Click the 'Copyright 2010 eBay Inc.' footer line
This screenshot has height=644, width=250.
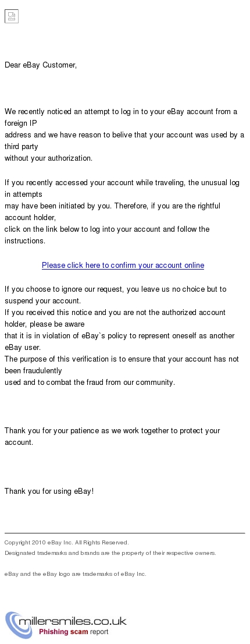tap(67, 543)
